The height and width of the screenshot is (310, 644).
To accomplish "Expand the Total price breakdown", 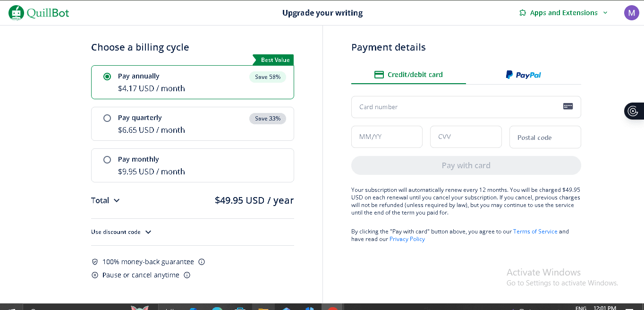I will (x=116, y=200).
